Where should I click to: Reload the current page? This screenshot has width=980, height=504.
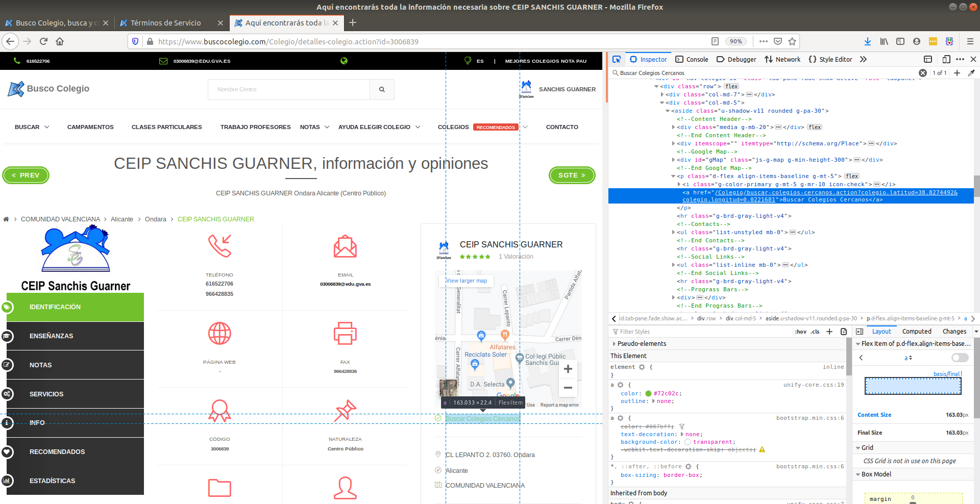(x=43, y=41)
